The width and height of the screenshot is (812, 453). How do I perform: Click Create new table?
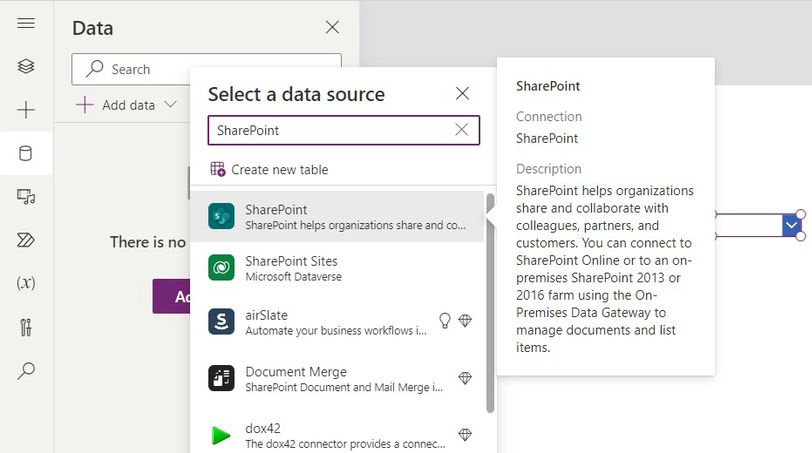(x=270, y=170)
